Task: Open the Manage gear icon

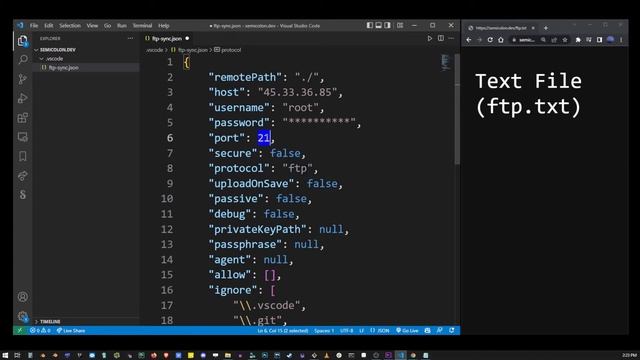Action: tap(23, 316)
